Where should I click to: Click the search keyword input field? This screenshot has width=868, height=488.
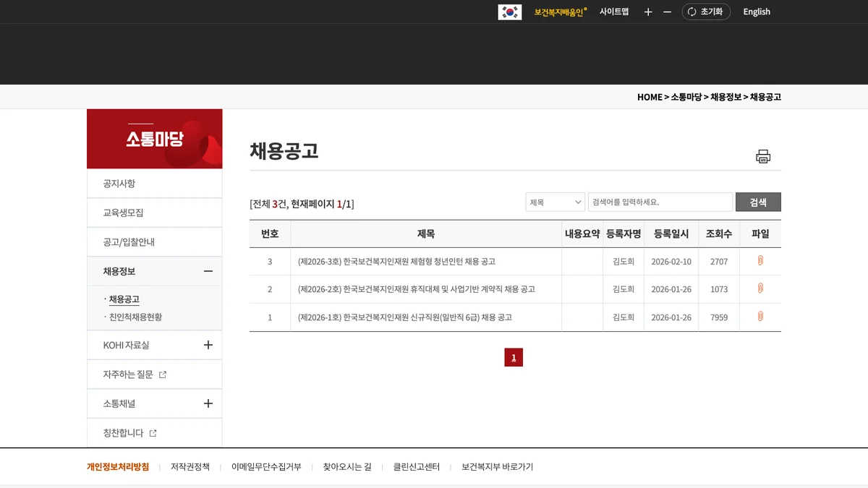point(660,202)
